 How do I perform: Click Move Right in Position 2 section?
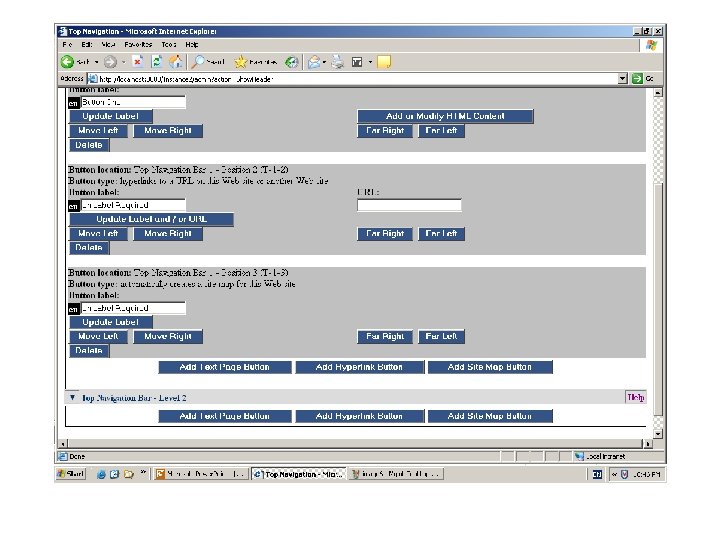pos(168,234)
